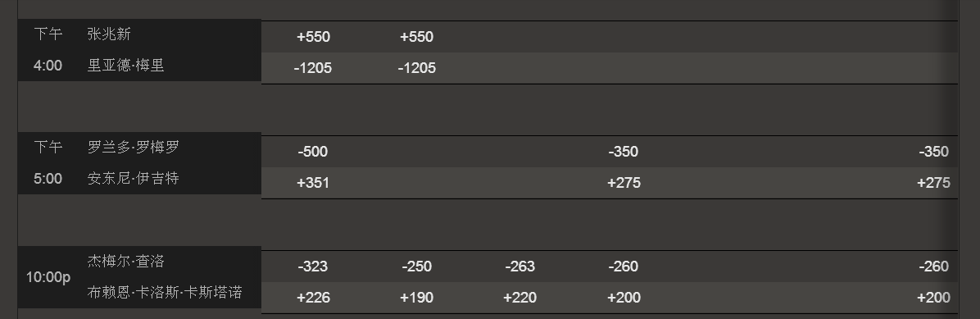Open fighter name 张兆新

pos(109,34)
